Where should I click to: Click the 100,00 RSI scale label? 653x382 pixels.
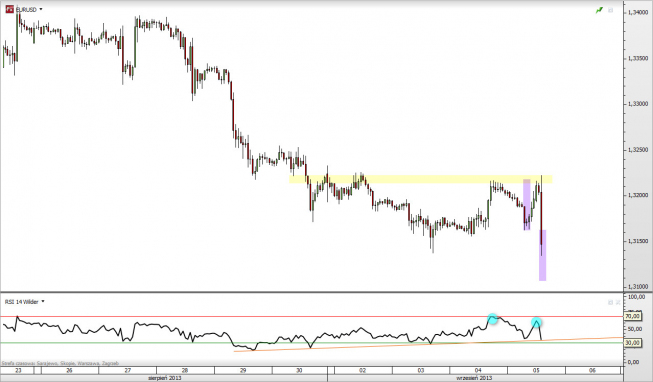pyautogui.click(x=636, y=297)
